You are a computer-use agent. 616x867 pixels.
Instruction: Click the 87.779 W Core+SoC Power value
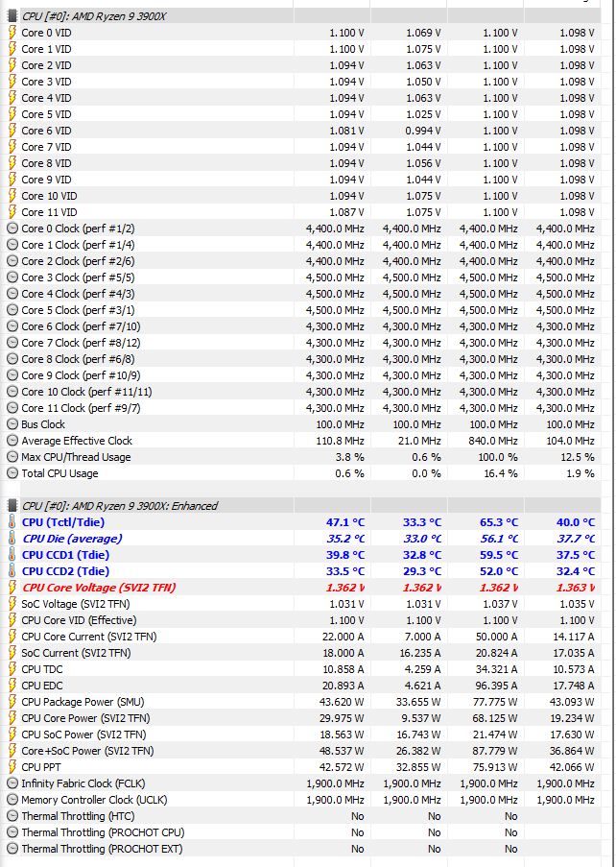[x=495, y=750]
